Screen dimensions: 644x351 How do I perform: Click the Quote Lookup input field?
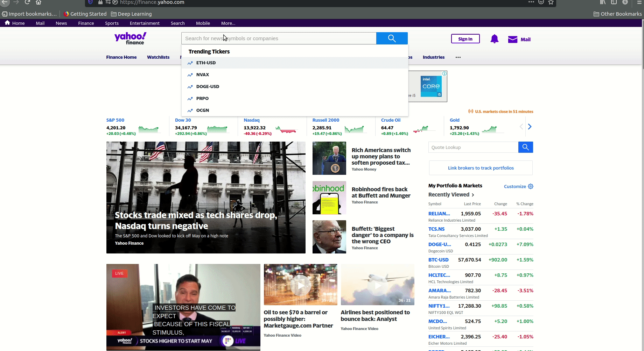click(473, 147)
